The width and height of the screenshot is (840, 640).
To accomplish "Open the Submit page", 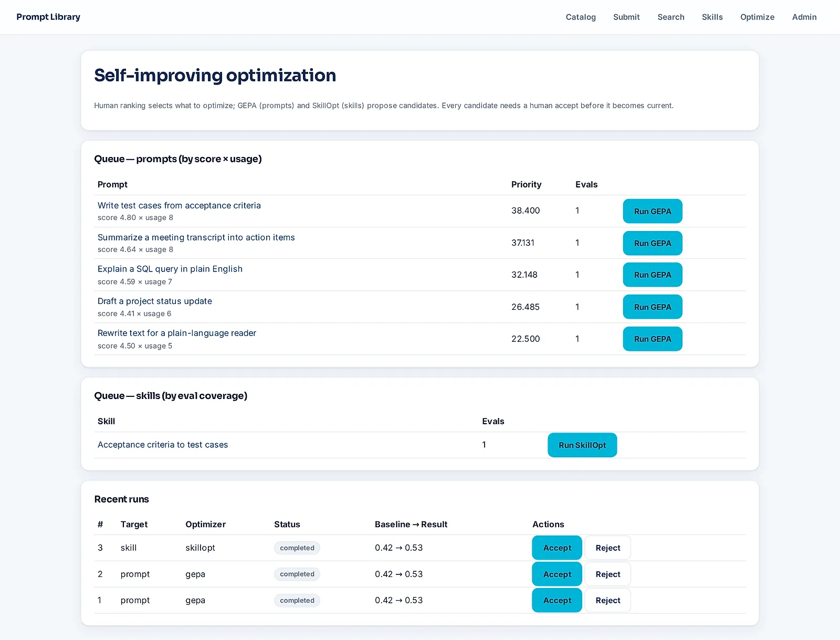I will tap(626, 17).
